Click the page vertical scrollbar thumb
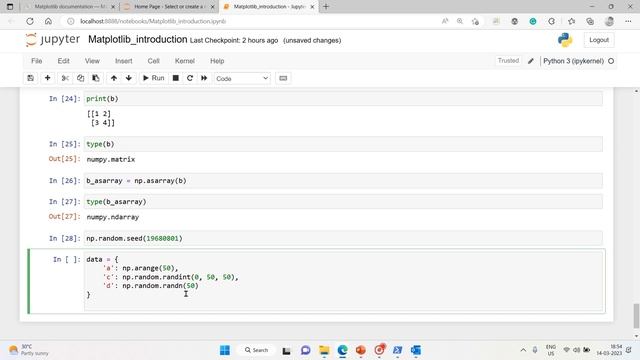The height and width of the screenshot is (360, 640). [636, 316]
